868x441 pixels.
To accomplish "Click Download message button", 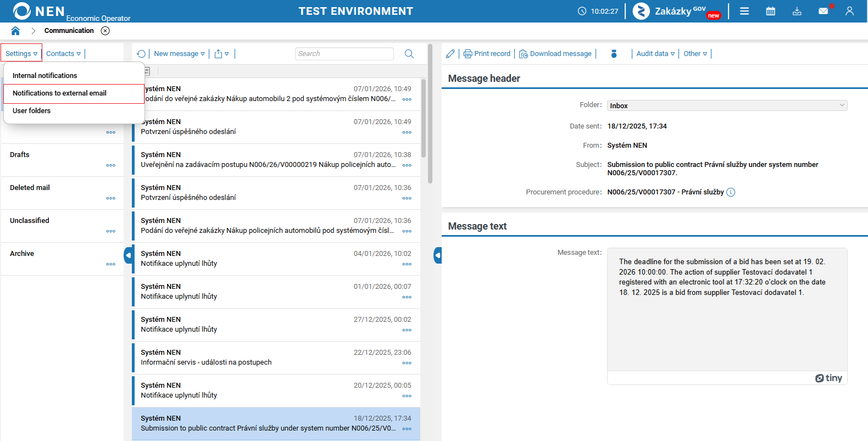I will [555, 53].
